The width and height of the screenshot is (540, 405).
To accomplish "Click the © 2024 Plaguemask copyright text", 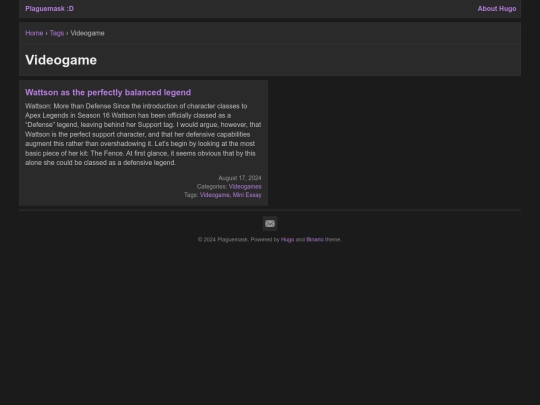I will [x=223, y=239].
